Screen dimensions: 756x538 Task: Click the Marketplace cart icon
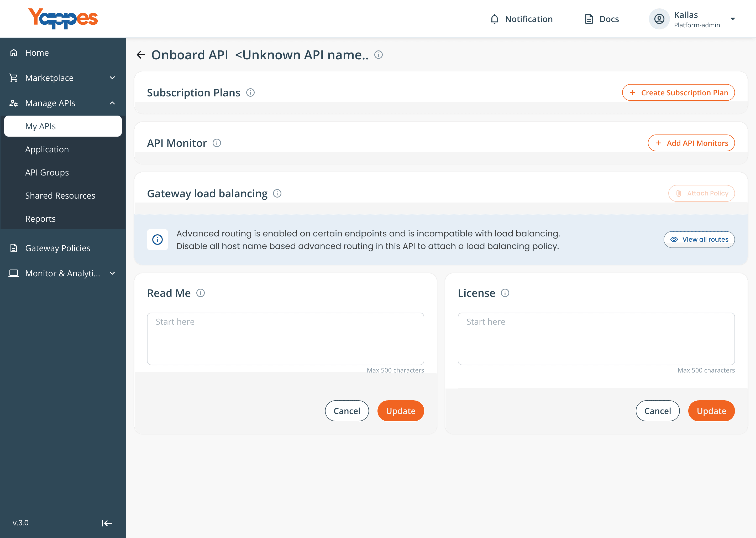[x=14, y=78]
